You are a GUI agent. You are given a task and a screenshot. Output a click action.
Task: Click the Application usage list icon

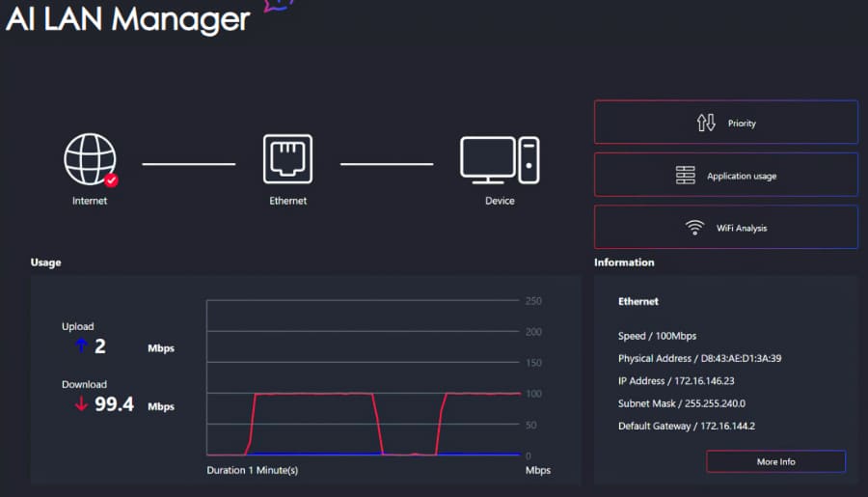(685, 176)
